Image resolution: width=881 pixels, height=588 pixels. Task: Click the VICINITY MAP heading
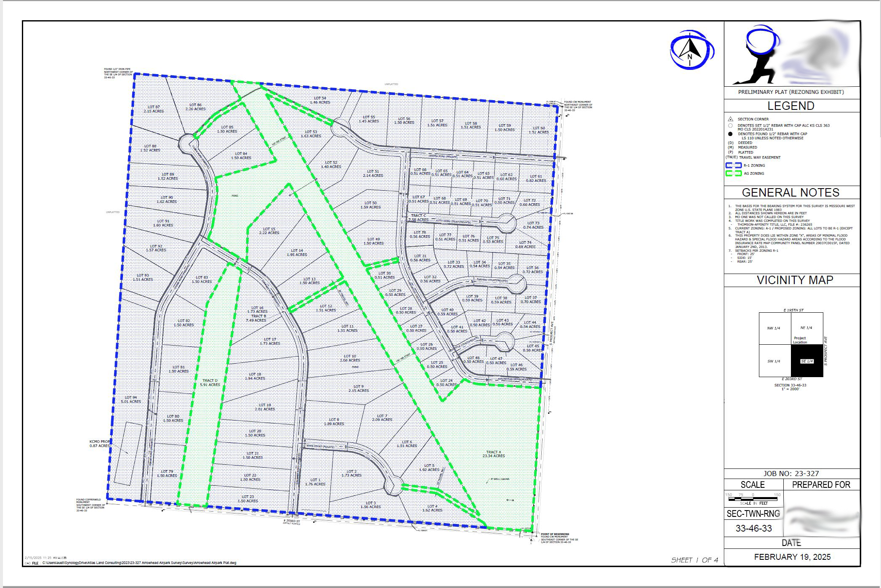(795, 280)
